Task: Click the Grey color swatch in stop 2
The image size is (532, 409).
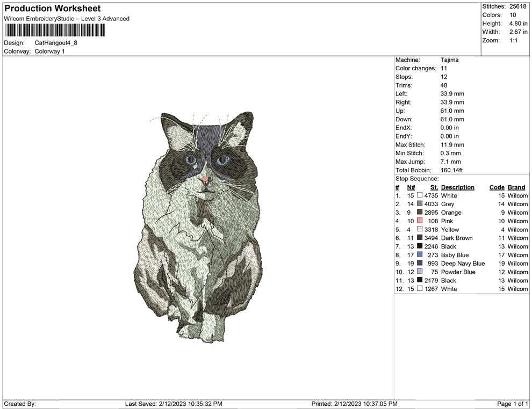Action: tap(420, 203)
